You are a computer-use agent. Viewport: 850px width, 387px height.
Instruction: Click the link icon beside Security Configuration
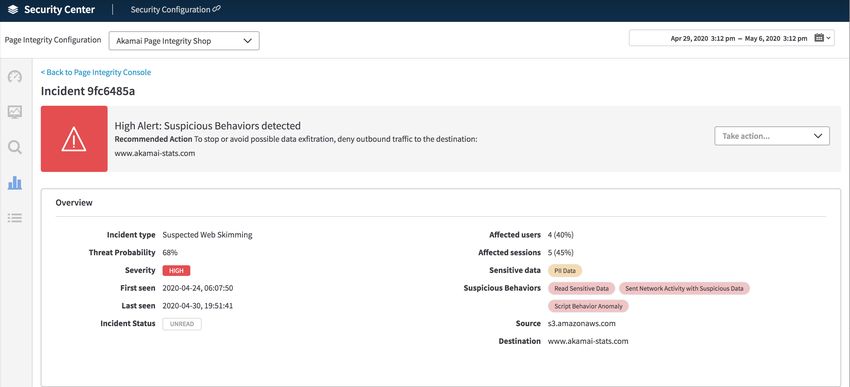click(216, 9)
